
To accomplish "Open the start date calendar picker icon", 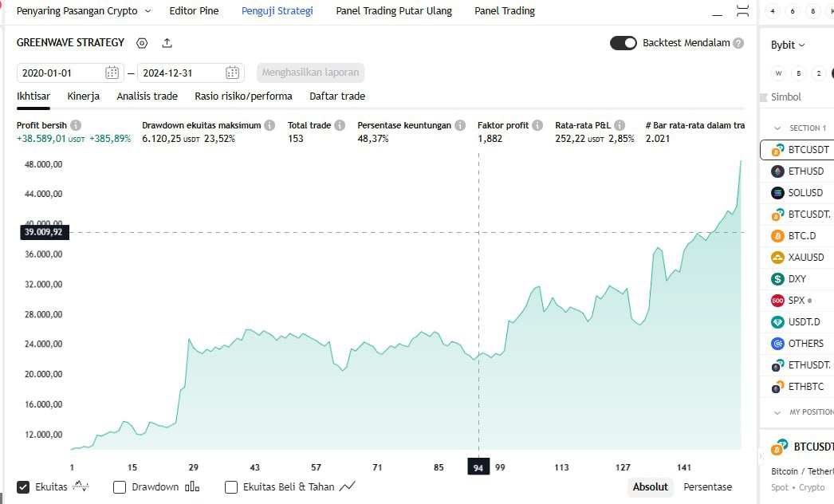I will tap(112, 73).
